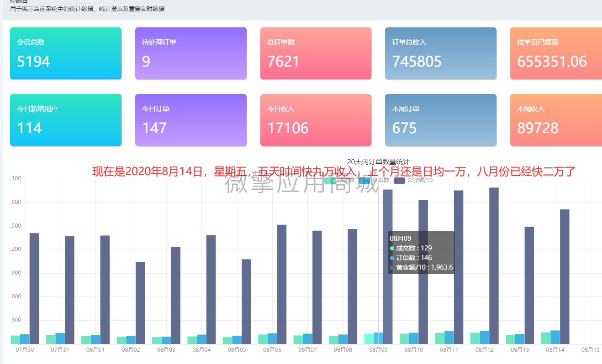Open the 接单员已提现 card
Image resolution: width=602 pixels, height=364 pixels.
click(556, 53)
